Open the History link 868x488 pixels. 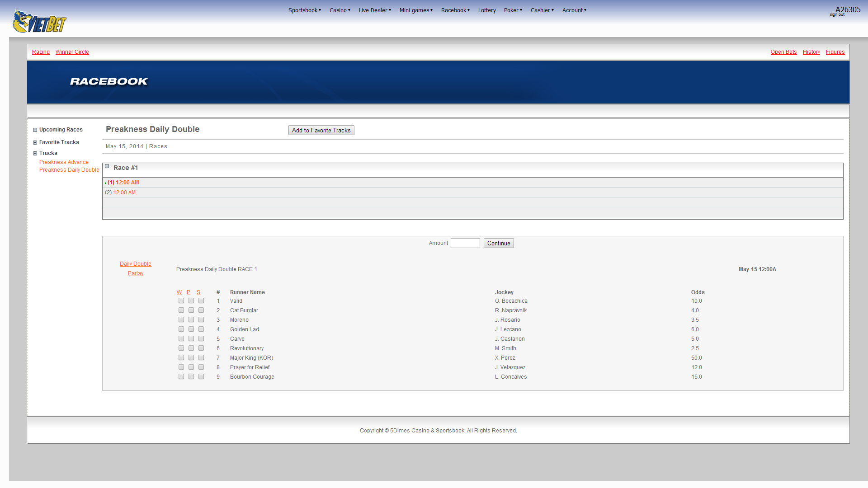(x=811, y=52)
